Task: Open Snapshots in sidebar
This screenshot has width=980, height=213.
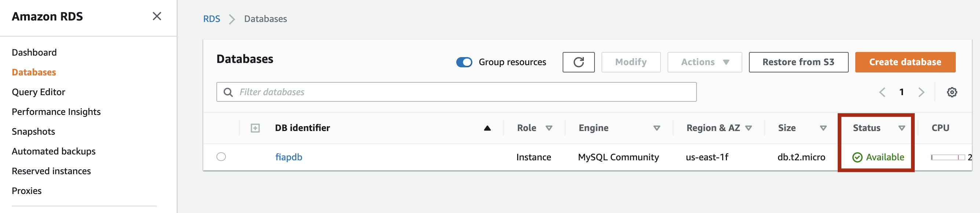Action: coord(33,131)
